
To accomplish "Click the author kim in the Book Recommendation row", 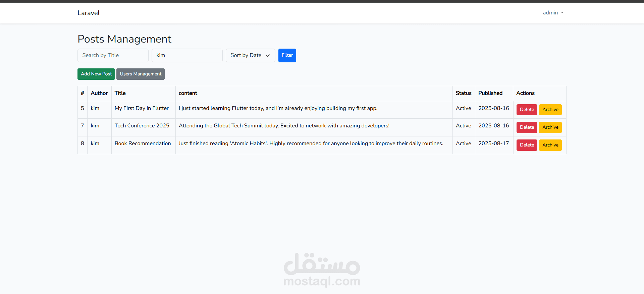I will (95, 143).
